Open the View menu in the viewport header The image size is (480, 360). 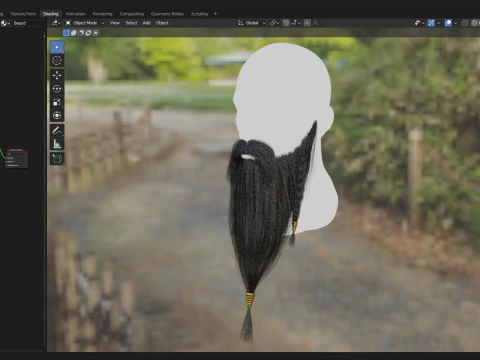point(115,23)
